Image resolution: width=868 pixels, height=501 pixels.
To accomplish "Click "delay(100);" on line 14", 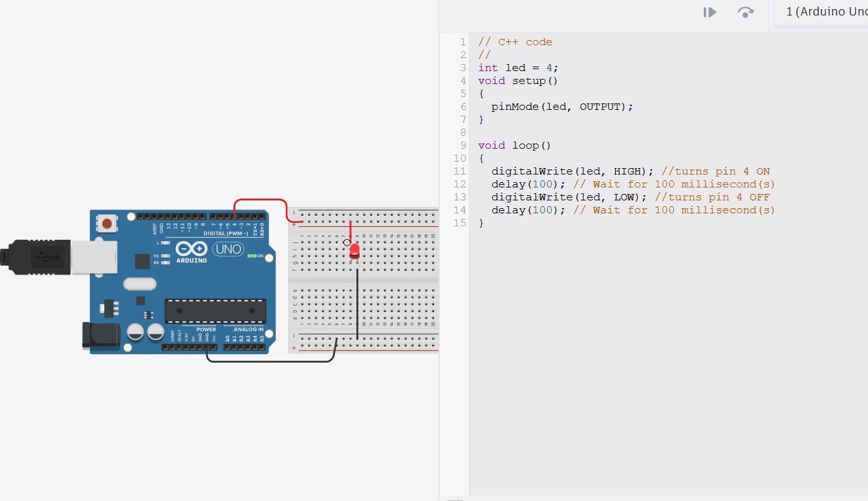I will 528,210.
